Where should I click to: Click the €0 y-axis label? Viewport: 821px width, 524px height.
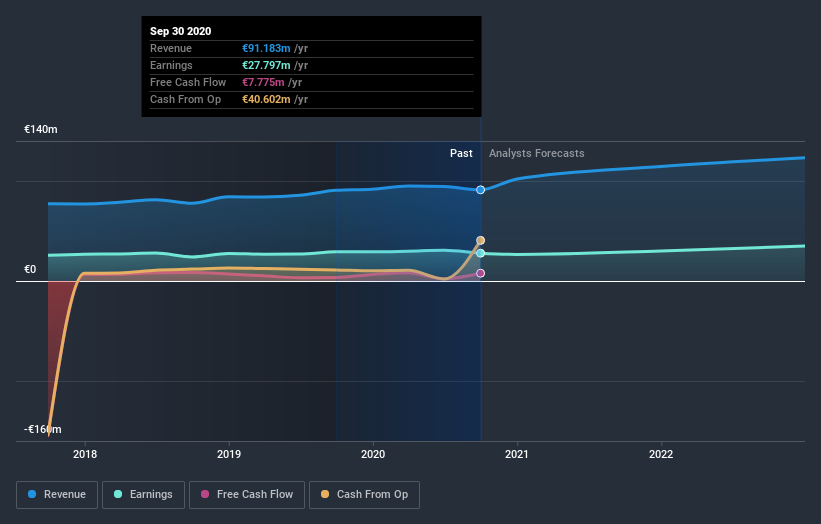click(x=30, y=270)
